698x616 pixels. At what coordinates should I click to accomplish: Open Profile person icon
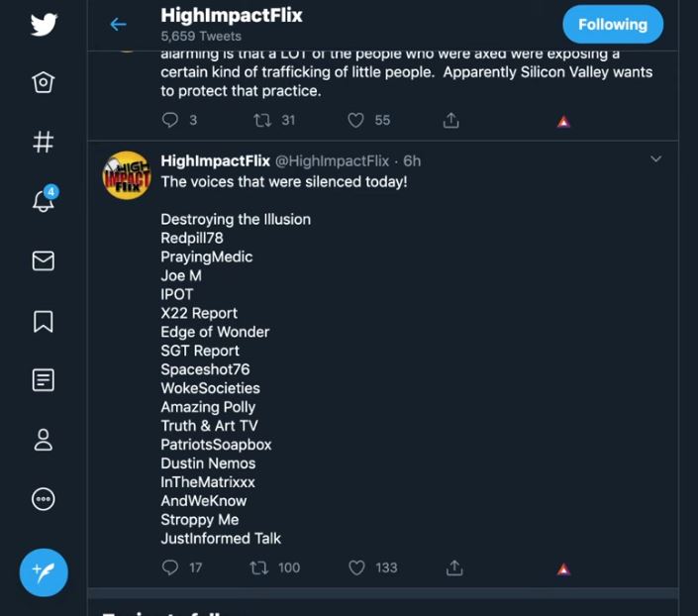(44, 440)
